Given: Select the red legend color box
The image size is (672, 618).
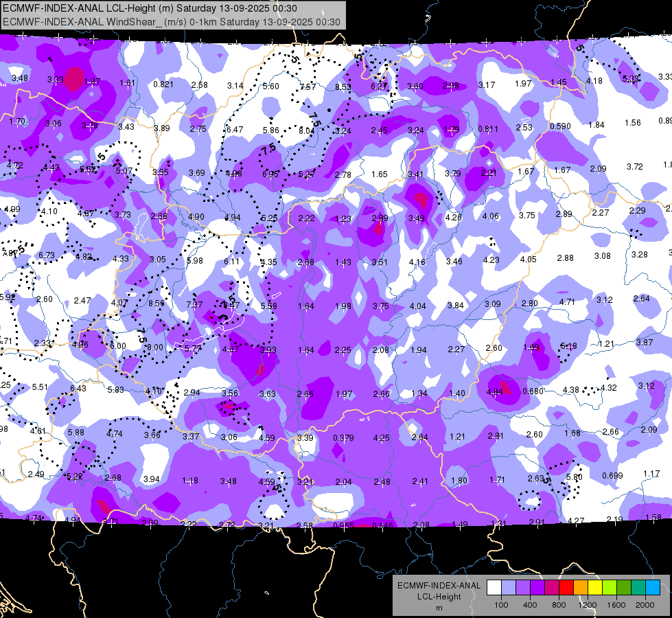Looking at the screenshot, I should pos(566,588).
